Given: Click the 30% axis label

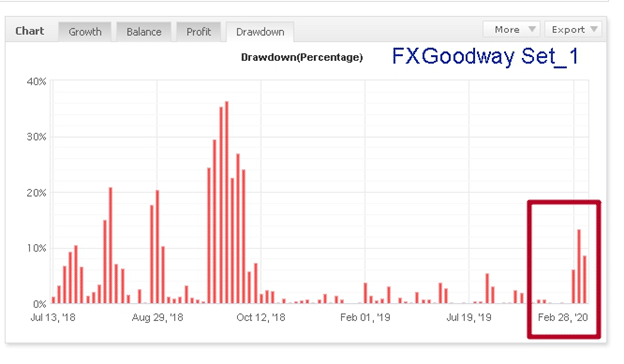Looking at the screenshot, I should pos(37,137).
